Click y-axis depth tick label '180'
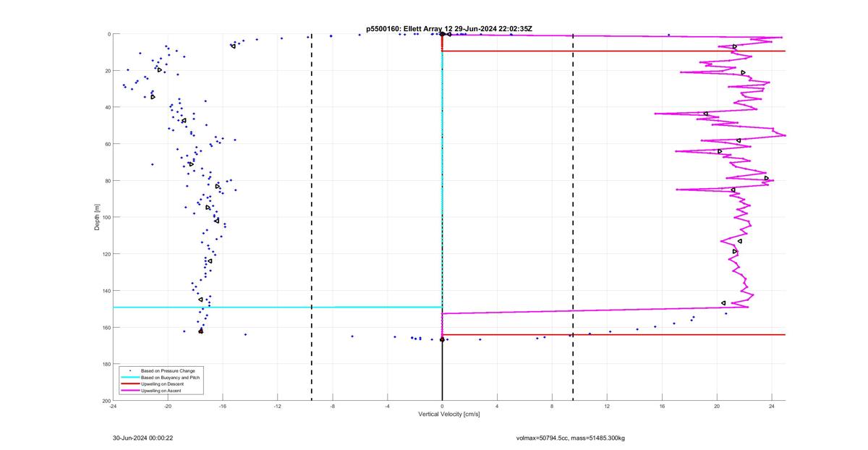Viewport: 868px width, 450px height. 106,364
